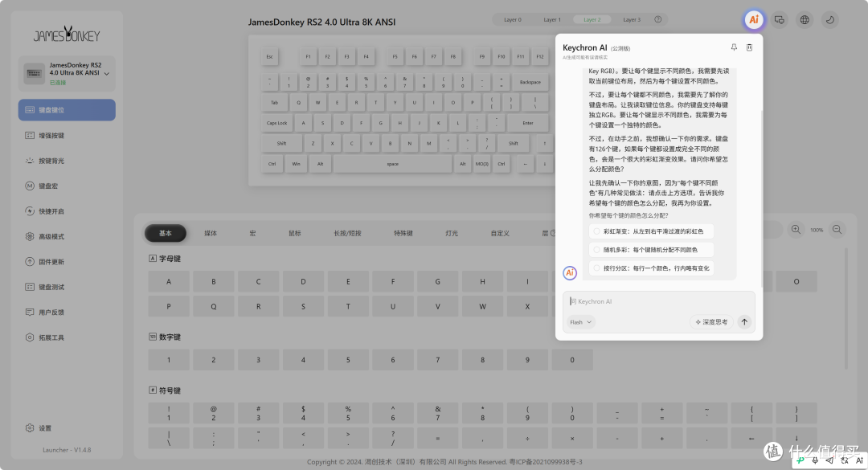This screenshot has height=470, width=868.
Task: Click the Esc key on keyboard layout
Action: click(269, 56)
